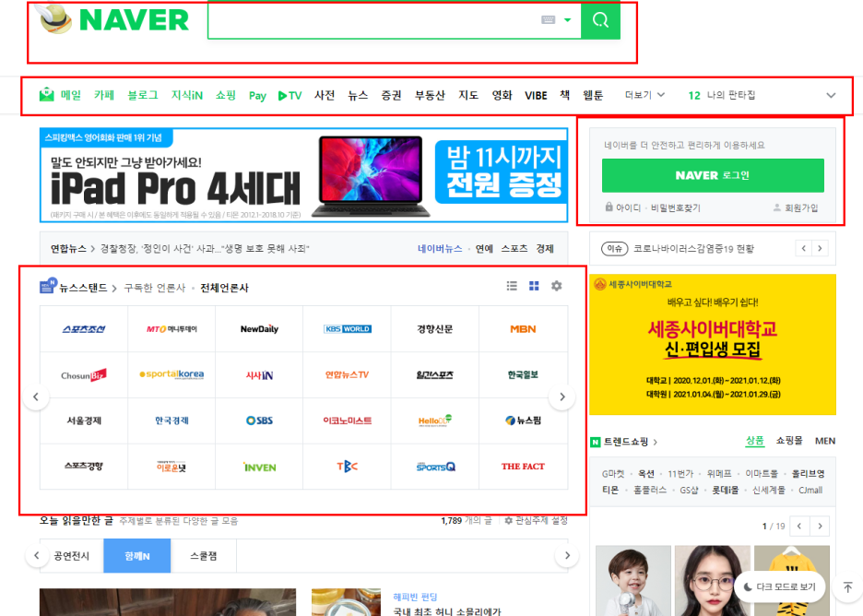Screen dimensions: 863x616
Task: Click the SBS publisher logo
Action: (x=259, y=421)
